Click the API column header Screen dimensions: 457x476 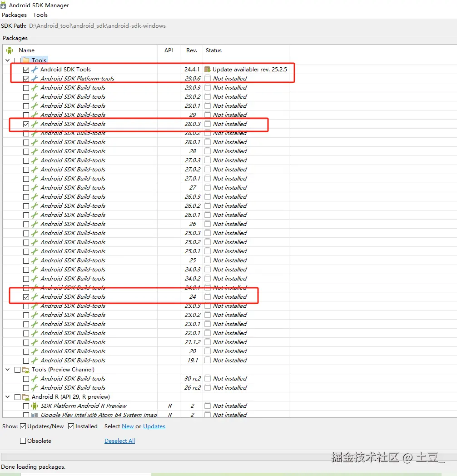[x=169, y=50]
